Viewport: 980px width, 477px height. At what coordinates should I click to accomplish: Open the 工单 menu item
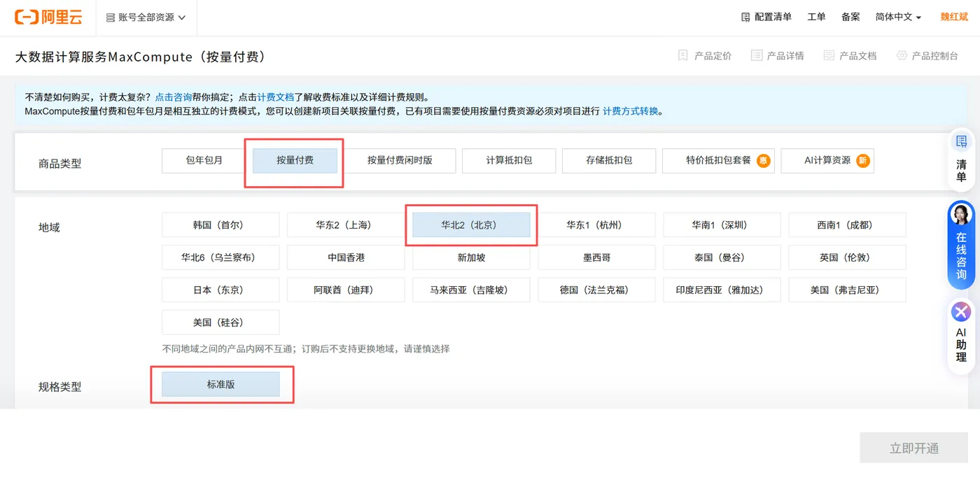[816, 17]
